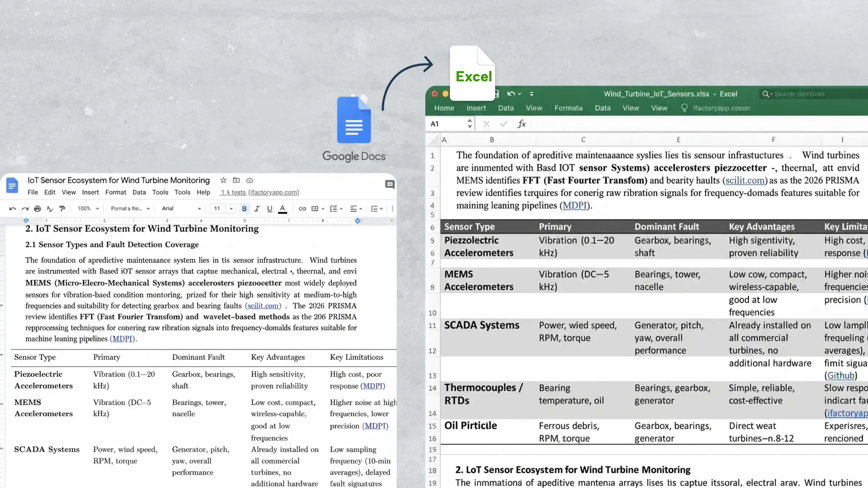Switch to the Excel Formala tab
The height and width of the screenshot is (488, 868).
[x=569, y=108]
